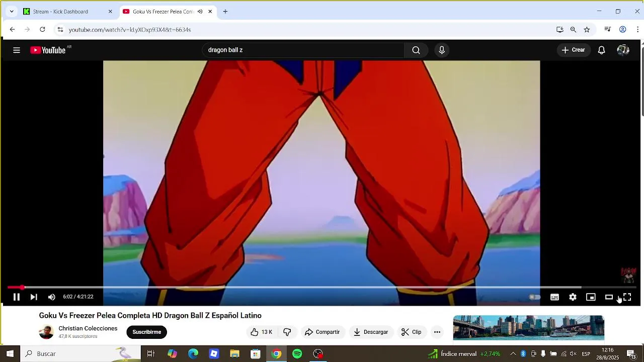The width and height of the screenshot is (644, 362).
Task: Click the muted volume tray icon
Action: 573,353
